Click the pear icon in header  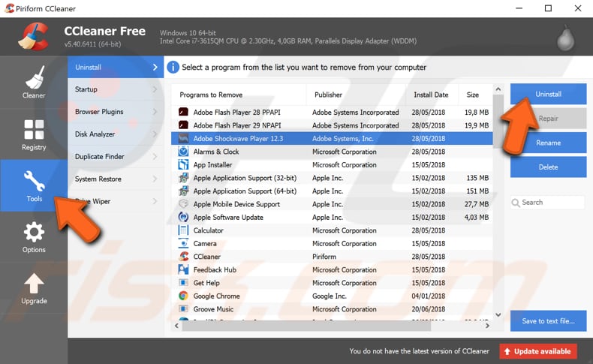click(565, 38)
